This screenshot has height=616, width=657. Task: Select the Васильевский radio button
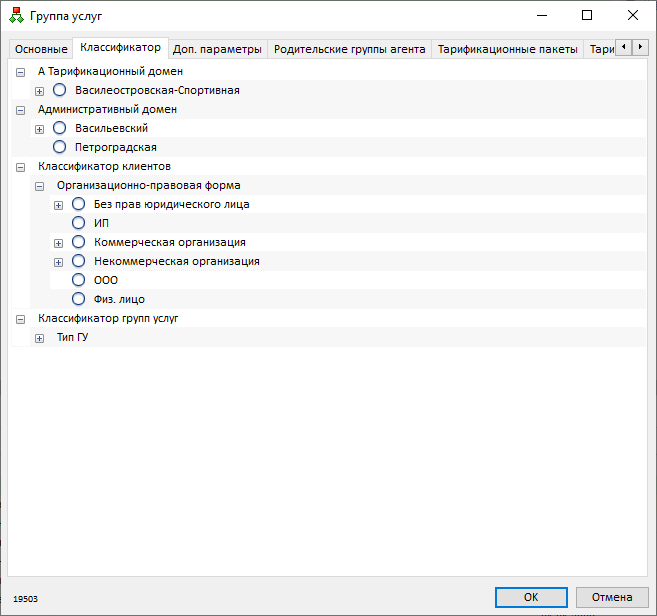(59, 128)
